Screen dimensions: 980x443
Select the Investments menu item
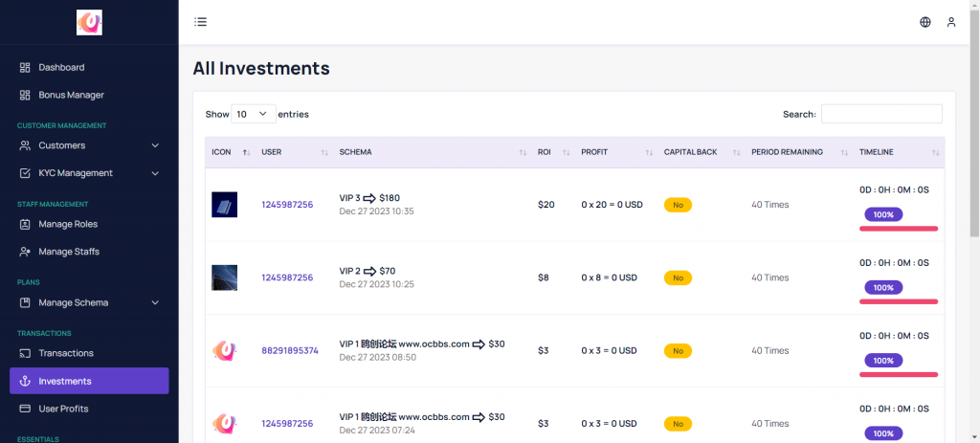coord(89,381)
